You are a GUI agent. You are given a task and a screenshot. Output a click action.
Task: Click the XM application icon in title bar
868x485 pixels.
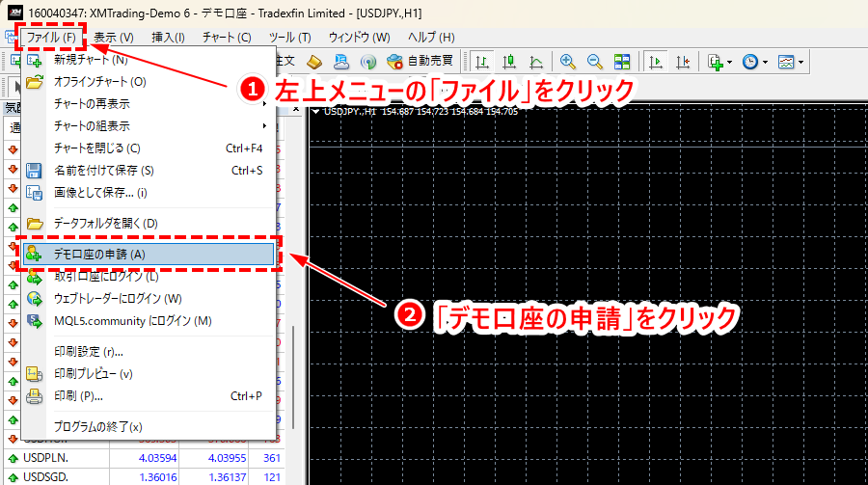coord(14,13)
